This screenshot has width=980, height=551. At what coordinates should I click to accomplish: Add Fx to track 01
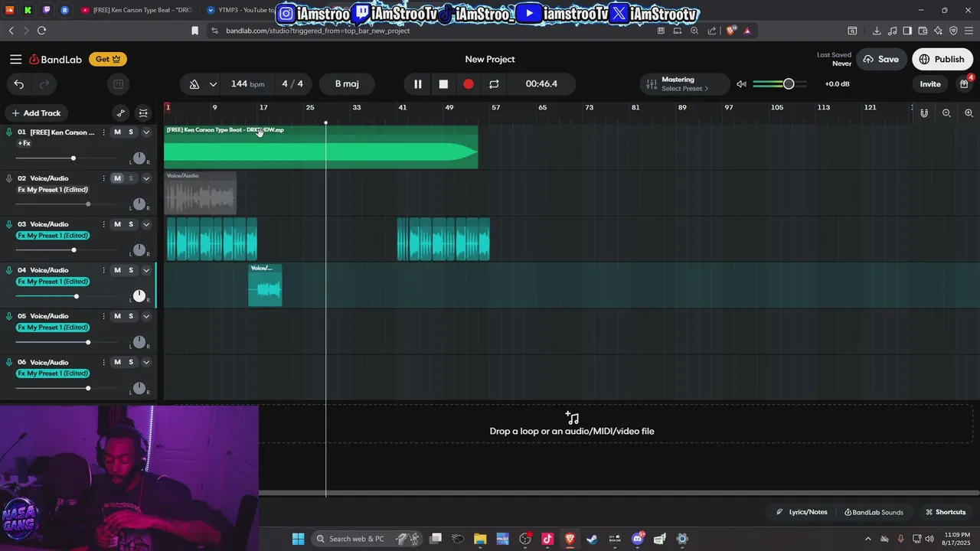(24, 143)
